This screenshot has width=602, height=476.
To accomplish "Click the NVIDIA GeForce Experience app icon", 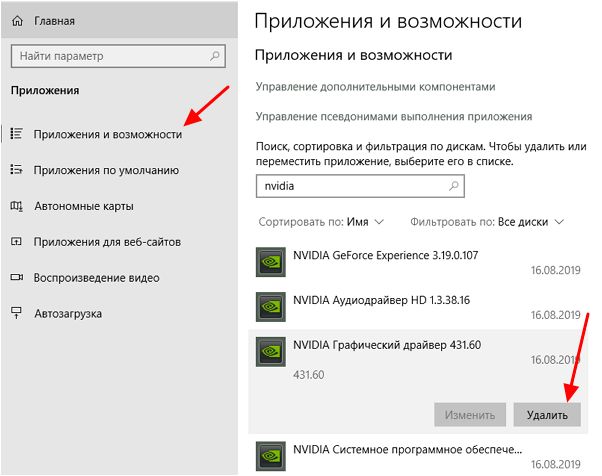I will [271, 262].
